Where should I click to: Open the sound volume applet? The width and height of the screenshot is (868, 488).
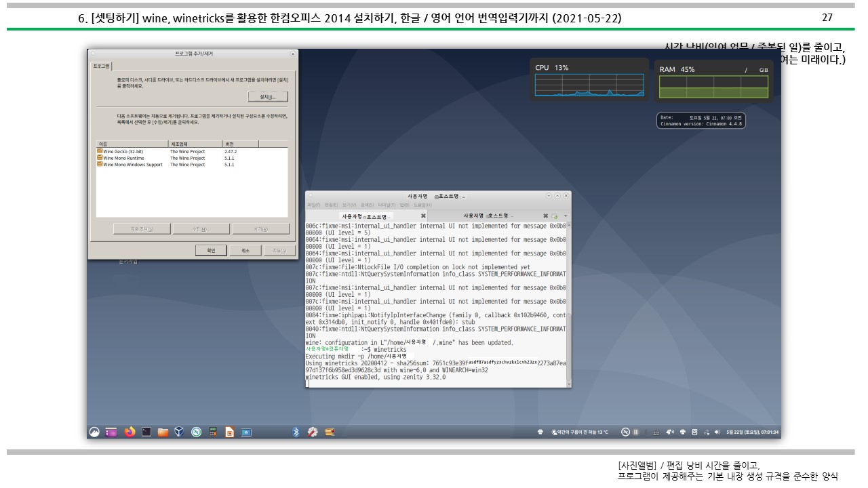pyautogui.click(x=717, y=432)
